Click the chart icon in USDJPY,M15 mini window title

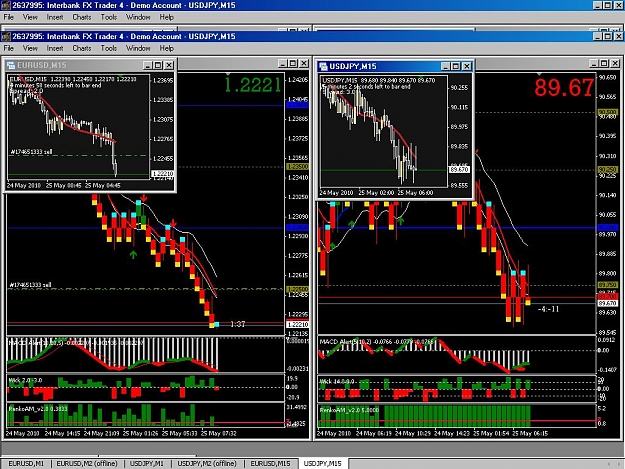point(323,67)
